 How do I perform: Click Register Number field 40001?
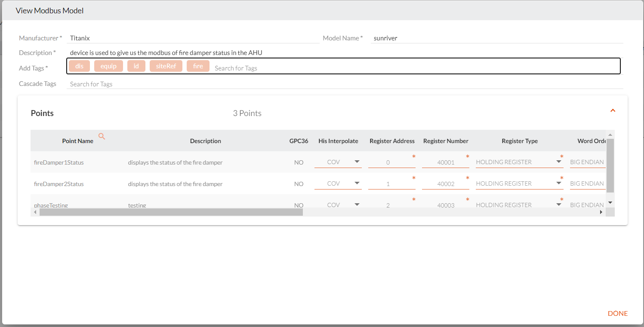click(x=446, y=162)
